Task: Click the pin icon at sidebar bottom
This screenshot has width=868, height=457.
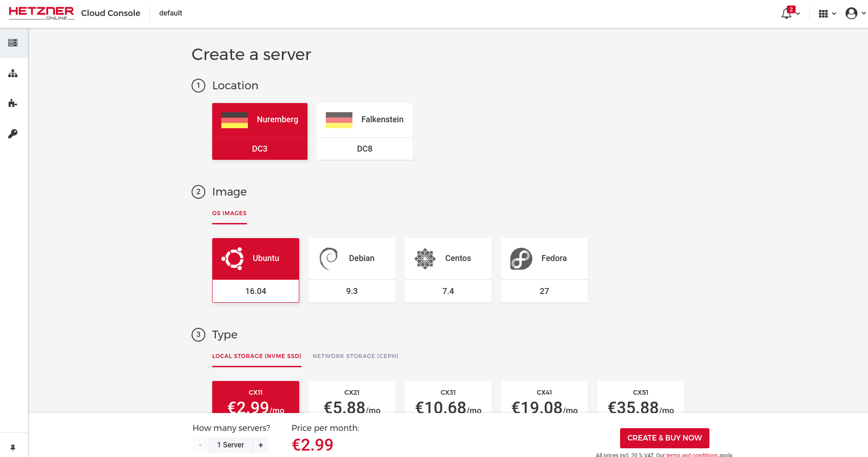Action: (13, 448)
